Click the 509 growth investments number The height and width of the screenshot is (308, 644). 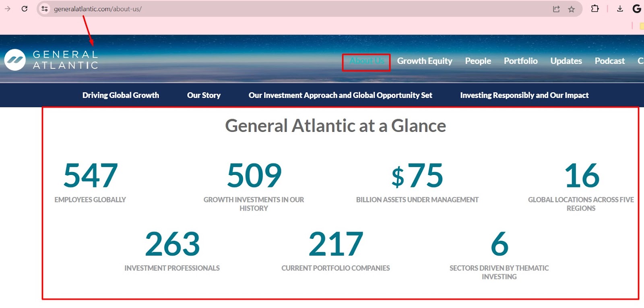254,176
